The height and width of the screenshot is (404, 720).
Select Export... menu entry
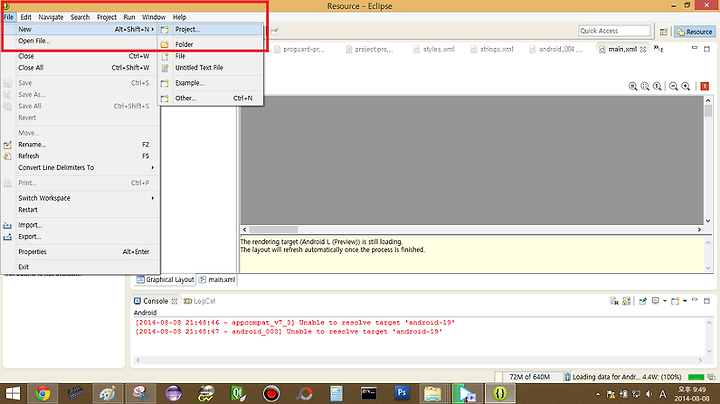(x=81, y=236)
